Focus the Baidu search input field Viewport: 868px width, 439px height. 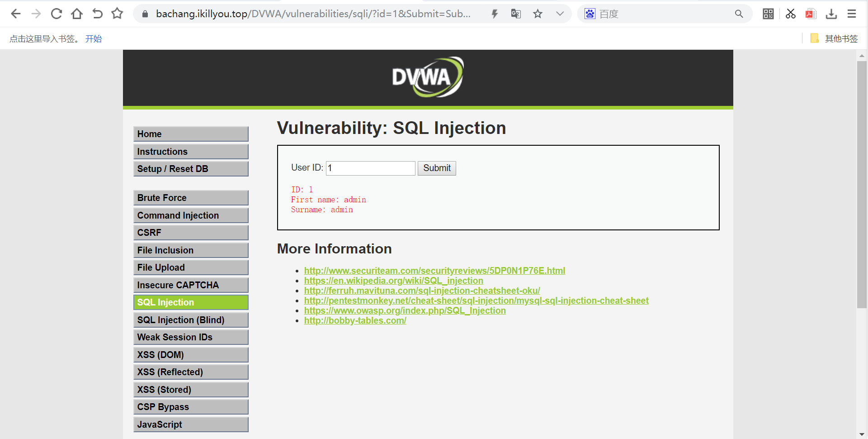click(x=665, y=14)
